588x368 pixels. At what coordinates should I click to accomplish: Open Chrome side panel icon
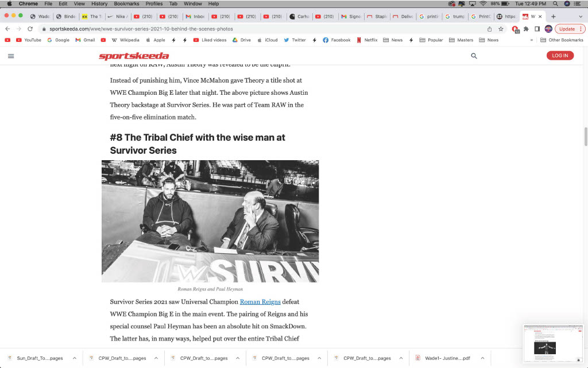tap(537, 29)
